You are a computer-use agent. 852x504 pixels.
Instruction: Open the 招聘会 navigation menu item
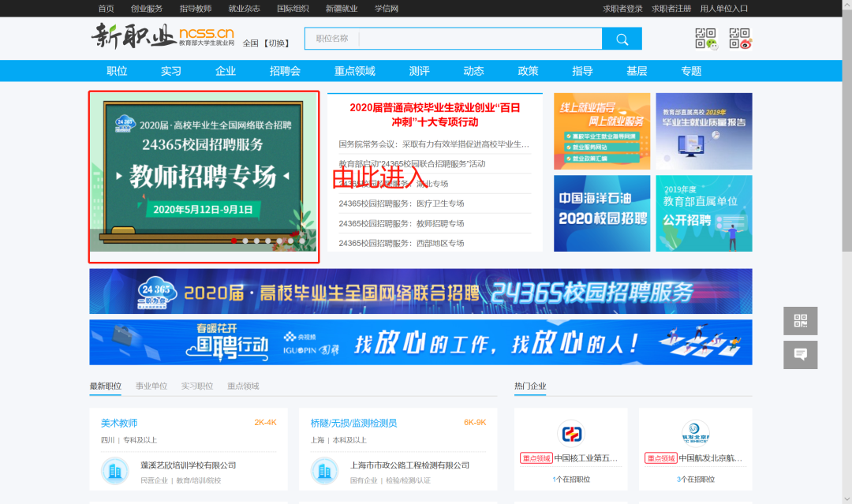click(285, 71)
